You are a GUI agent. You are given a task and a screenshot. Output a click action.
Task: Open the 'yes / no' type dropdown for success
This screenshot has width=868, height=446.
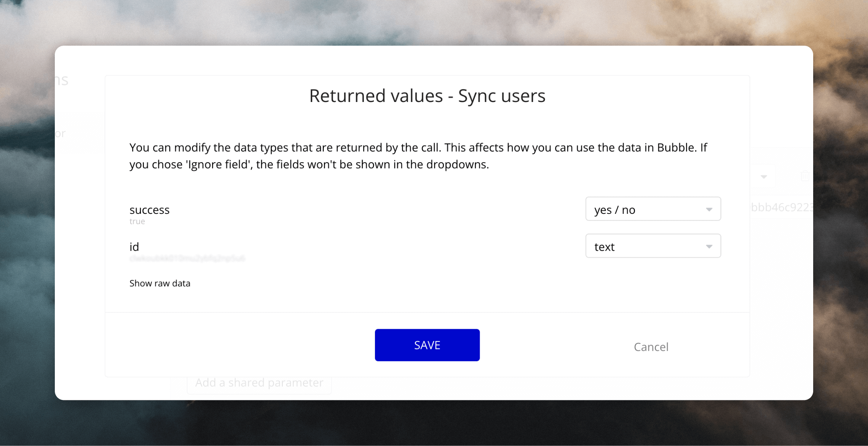[x=653, y=209]
